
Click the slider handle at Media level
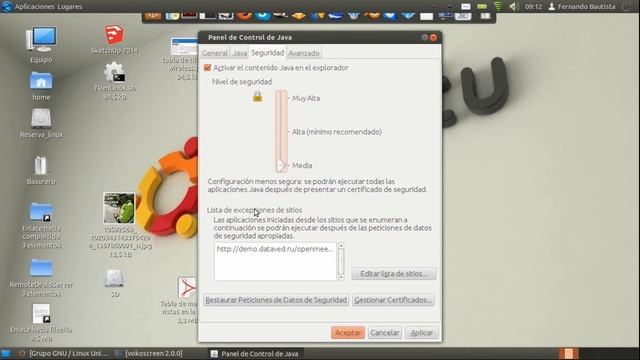click(281, 165)
